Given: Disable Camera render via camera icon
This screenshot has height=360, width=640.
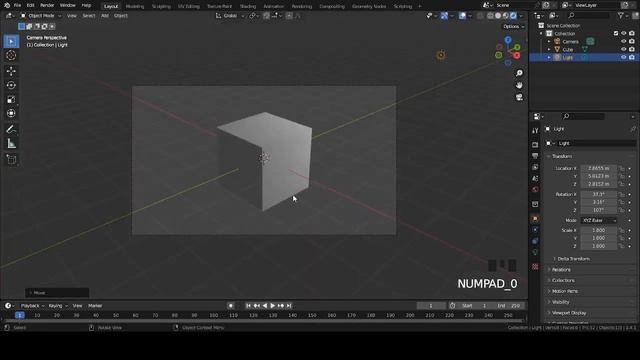Looking at the screenshot, I should (632, 42).
